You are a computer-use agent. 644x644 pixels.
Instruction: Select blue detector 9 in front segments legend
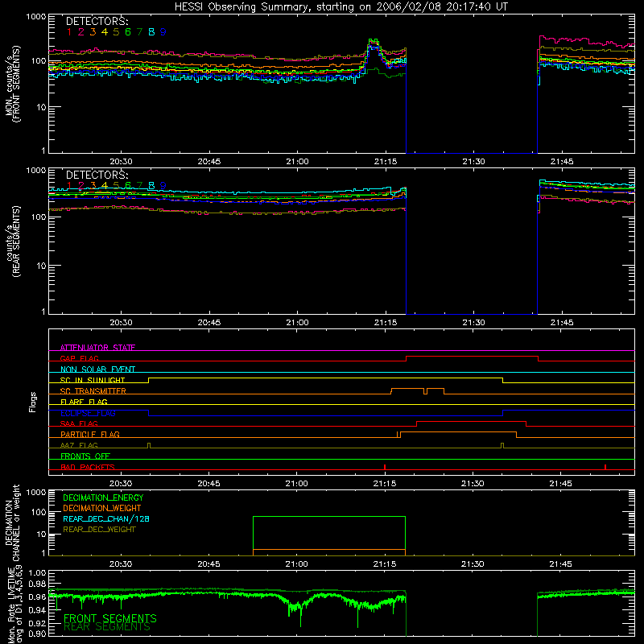point(163,32)
